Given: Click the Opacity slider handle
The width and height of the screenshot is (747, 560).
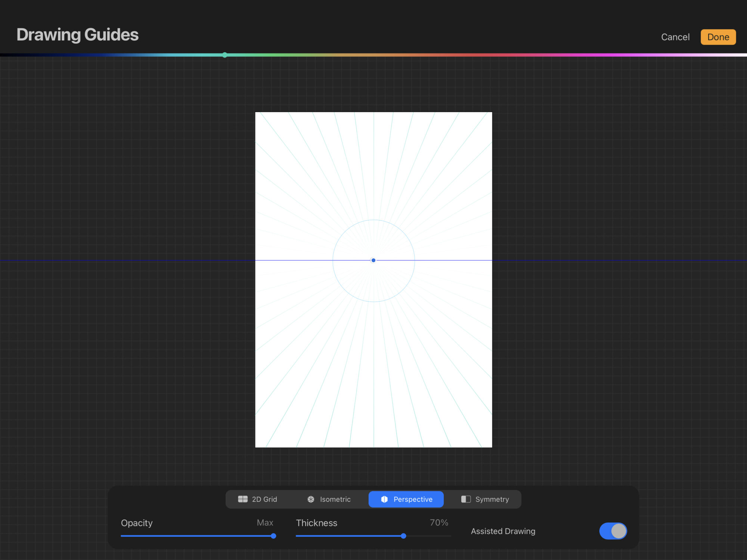Looking at the screenshot, I should pos(273,536).
